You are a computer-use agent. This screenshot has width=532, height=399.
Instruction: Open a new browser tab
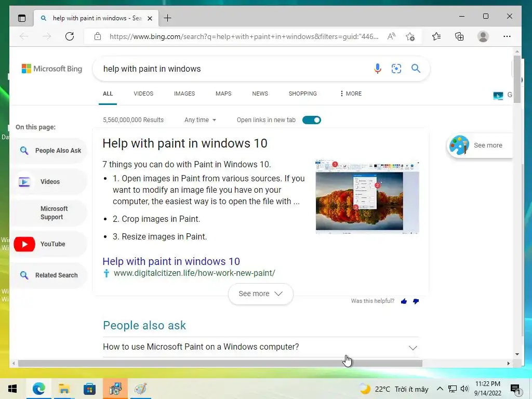[x=168, y=18]
